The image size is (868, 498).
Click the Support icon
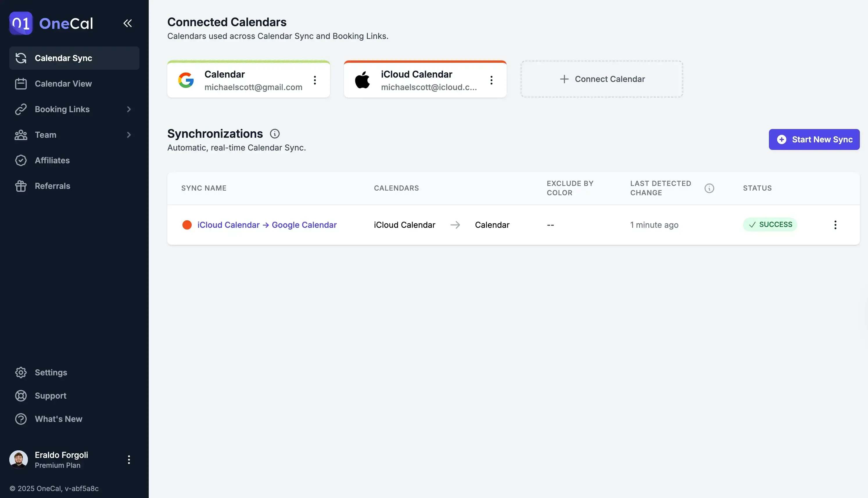(21, 395)
